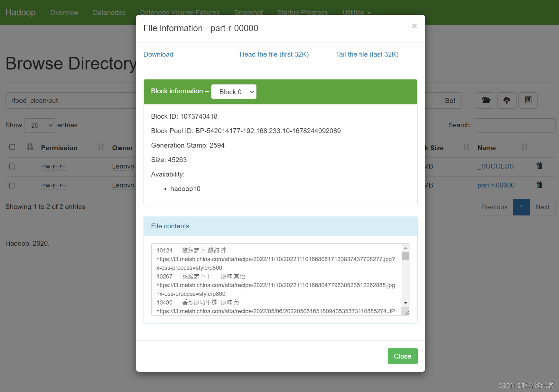Open the Startup Progress menu item
559x392 pixels.
pos(303,13)
